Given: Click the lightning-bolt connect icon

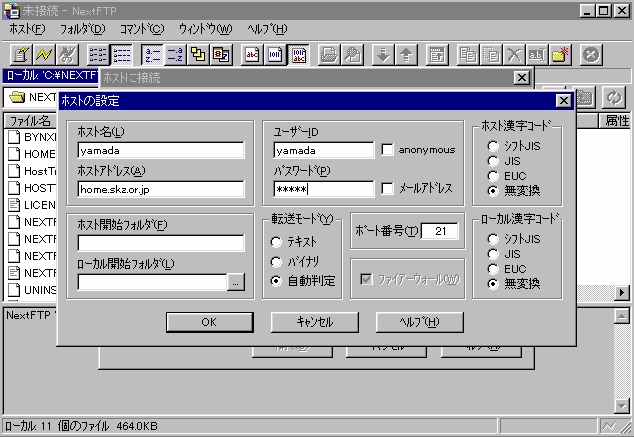Looking at the screenshot, I should [x=44, y=54].
